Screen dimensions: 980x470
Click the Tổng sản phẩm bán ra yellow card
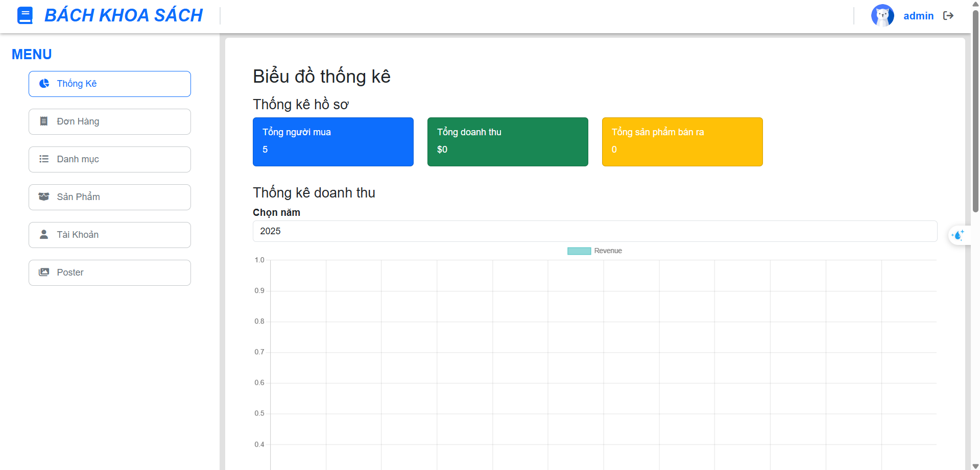coord(682,141)
